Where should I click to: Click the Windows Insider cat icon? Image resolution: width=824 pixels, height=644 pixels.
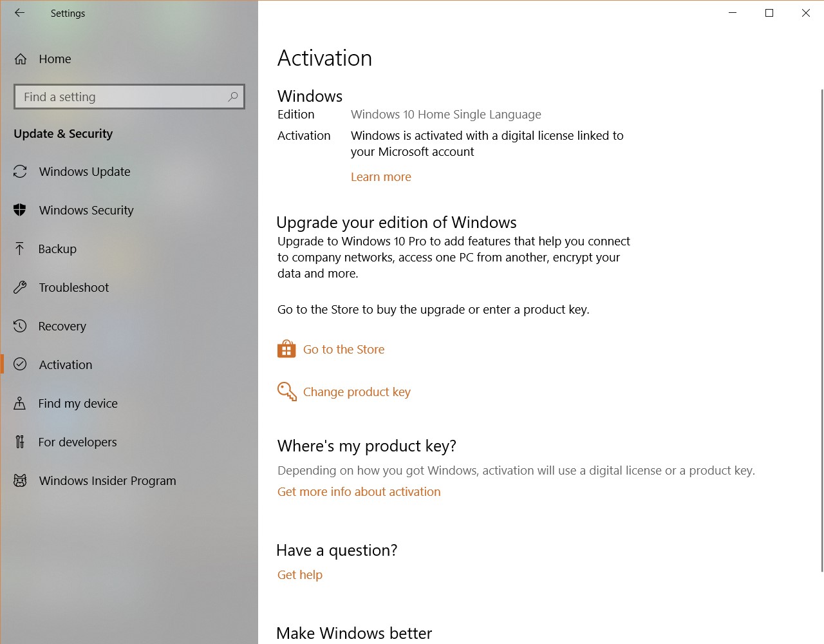(x=20, y=480)
